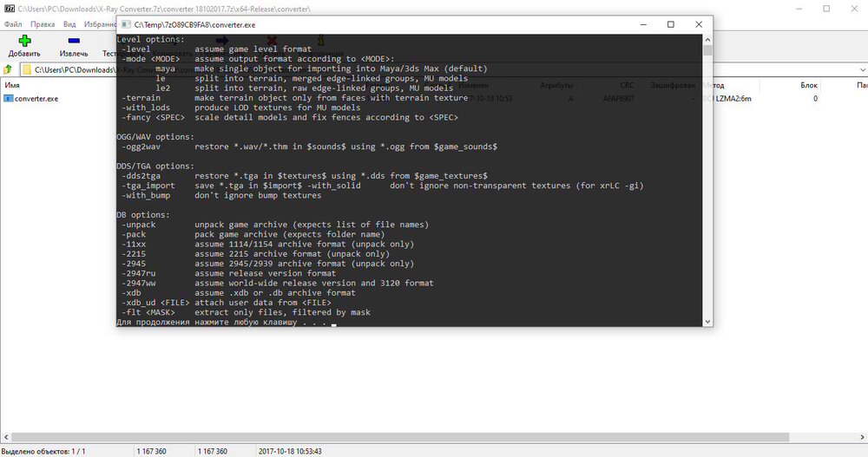
Task: Close the 7-Zip file manager window
Action: (854, 9)
